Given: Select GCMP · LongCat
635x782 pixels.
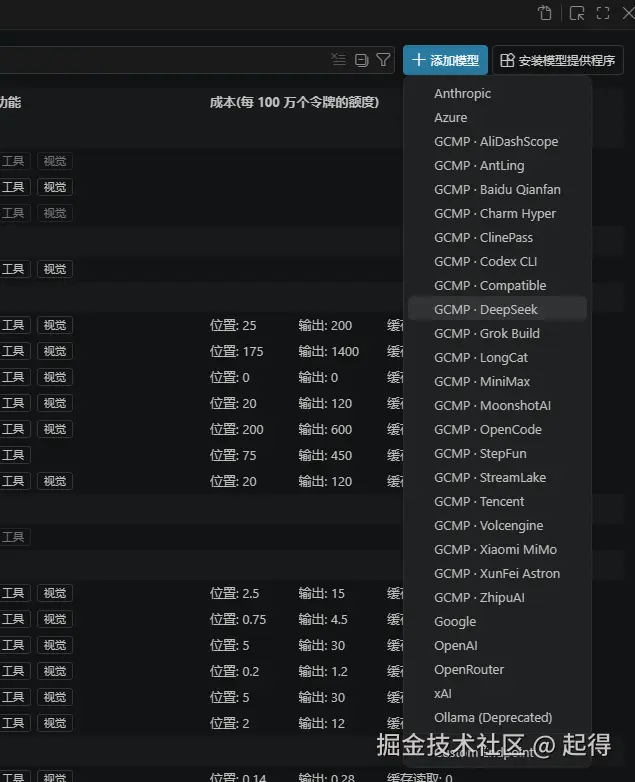Looking at the screenshot, I should pos(497,358).
